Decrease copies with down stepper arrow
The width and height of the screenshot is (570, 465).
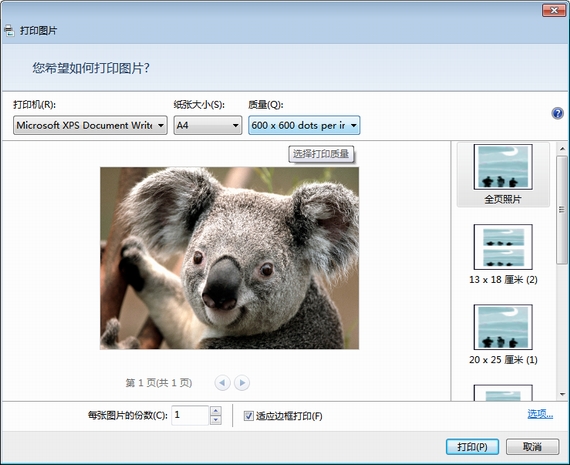216,420
